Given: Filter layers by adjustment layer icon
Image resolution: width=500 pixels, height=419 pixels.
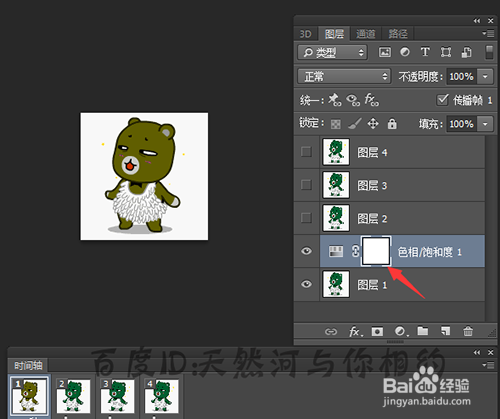Looking at the screenshot, I should [405, 52].
